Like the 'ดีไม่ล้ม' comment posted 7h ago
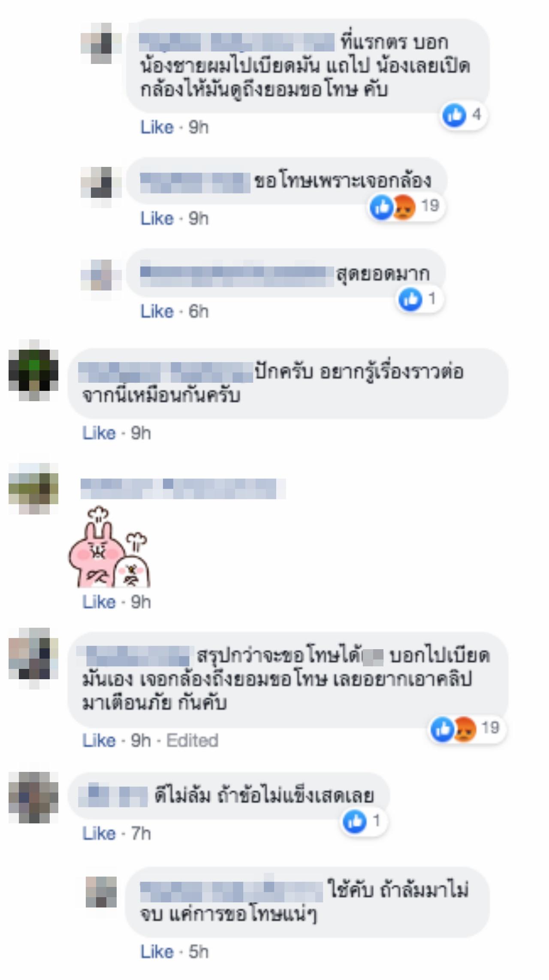The image size is (549, 980). coord(99,834)
